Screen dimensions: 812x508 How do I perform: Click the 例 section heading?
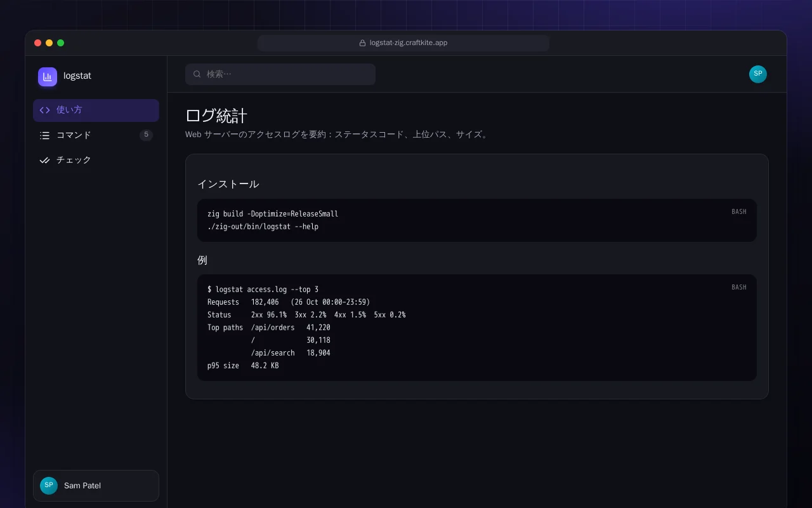(202, 260)
